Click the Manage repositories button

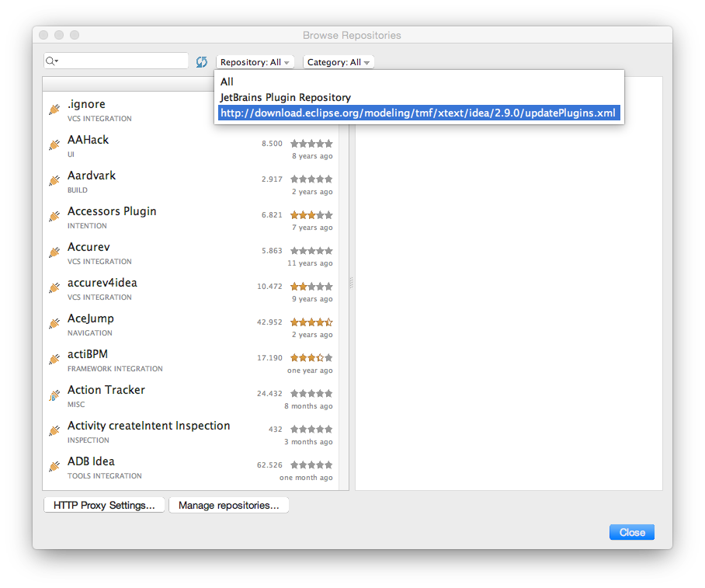pyautogui.click(x=228, y=504)
